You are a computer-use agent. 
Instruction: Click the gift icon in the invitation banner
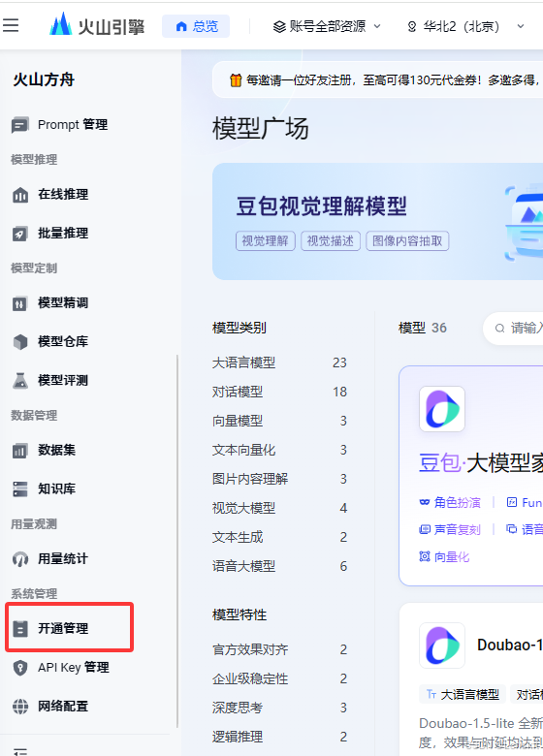click(236, 79)
